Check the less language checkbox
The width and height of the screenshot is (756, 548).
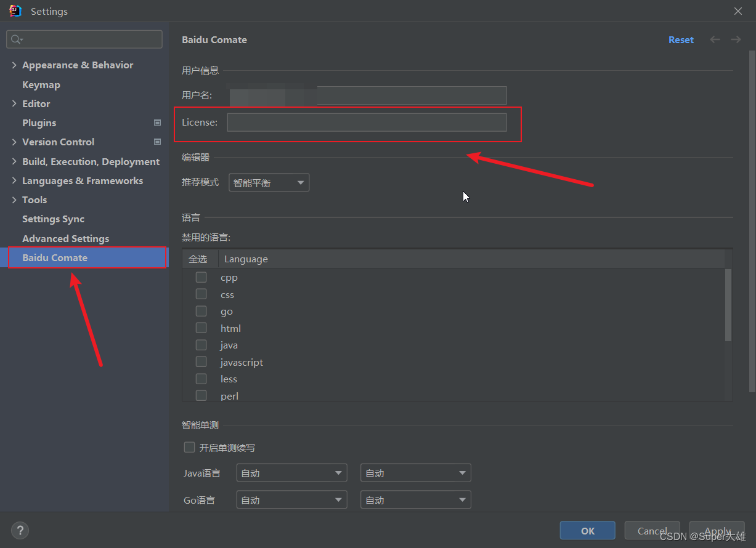coord(201,379)
